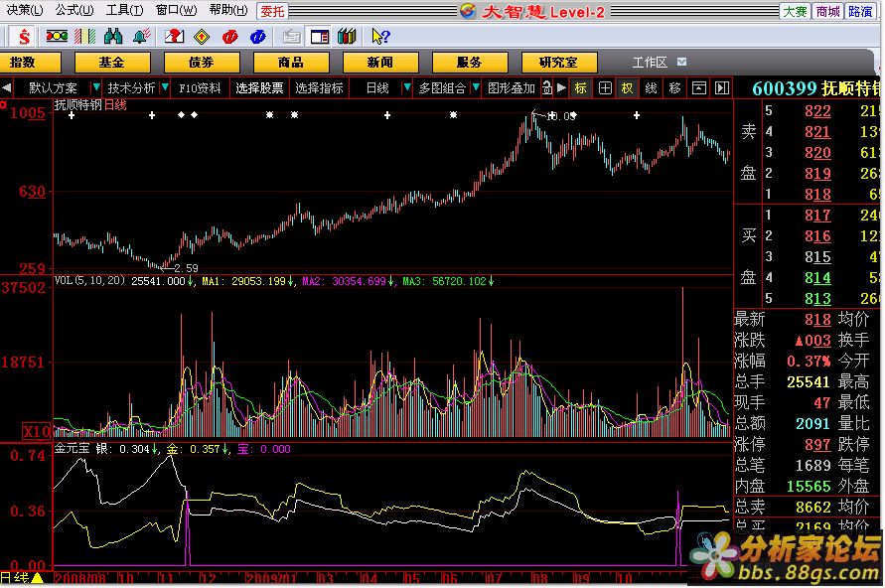Click the 选择股票 button
This screenshot has height=588, width=885.
259,88
